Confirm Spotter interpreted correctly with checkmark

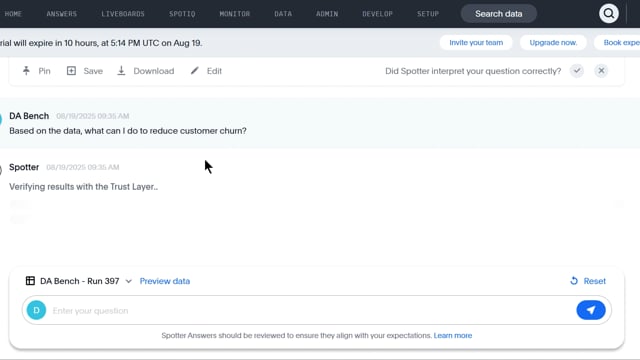(x=577, y=71)
